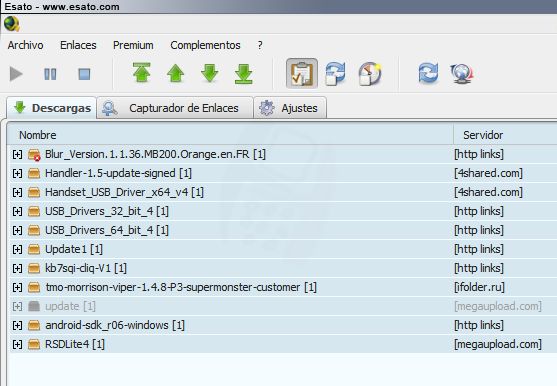
Task: Select Blur_Version.1.1.36.MB200.Orange.en.FR [1] row name
Action: pos(155,154)
